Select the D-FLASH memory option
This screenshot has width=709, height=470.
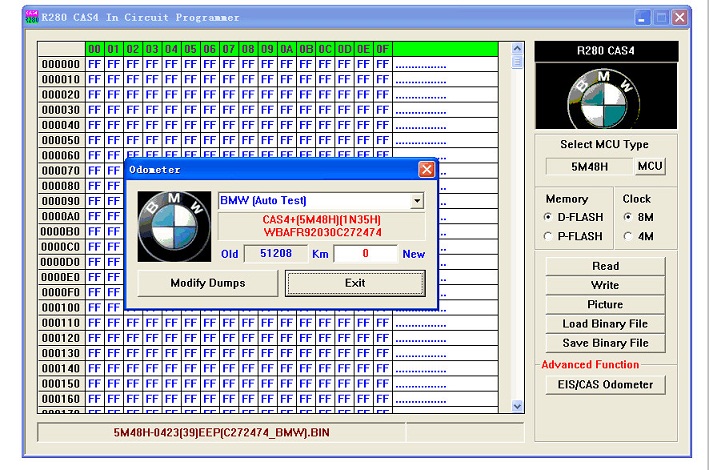click(x=548, y=217)
